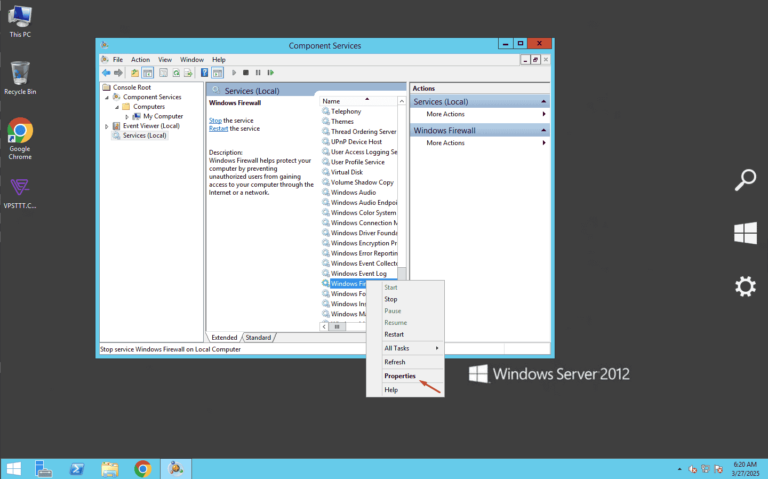The height and width of the screenshot is (479, 768).
Task: Open the Help menu in the menu bar
Action: point(218,59)
